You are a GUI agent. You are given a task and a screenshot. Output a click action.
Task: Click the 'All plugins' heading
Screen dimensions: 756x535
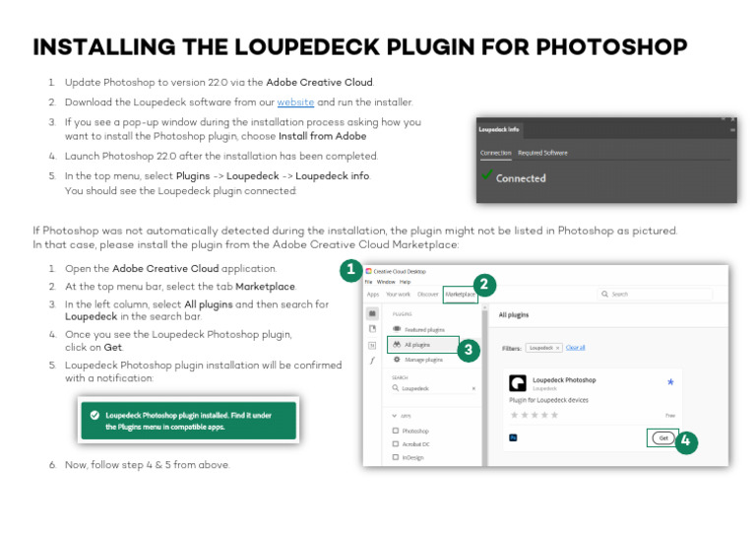[x=514, y=315]
